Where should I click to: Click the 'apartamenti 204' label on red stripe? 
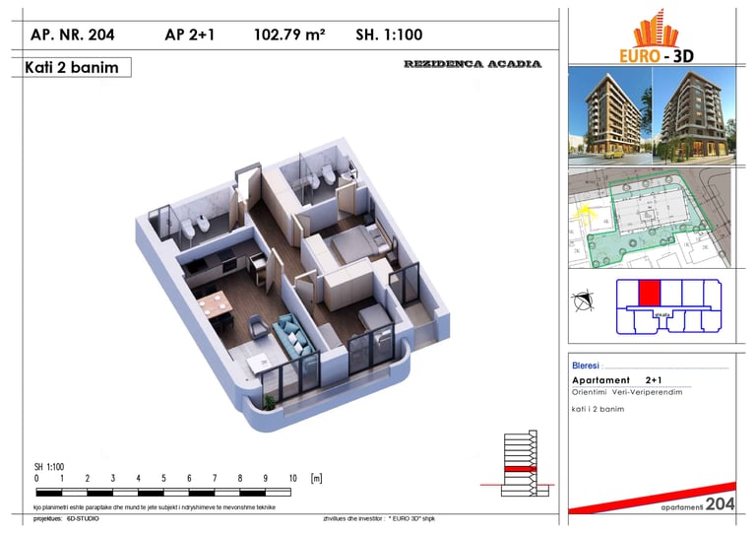click(698, 504)
